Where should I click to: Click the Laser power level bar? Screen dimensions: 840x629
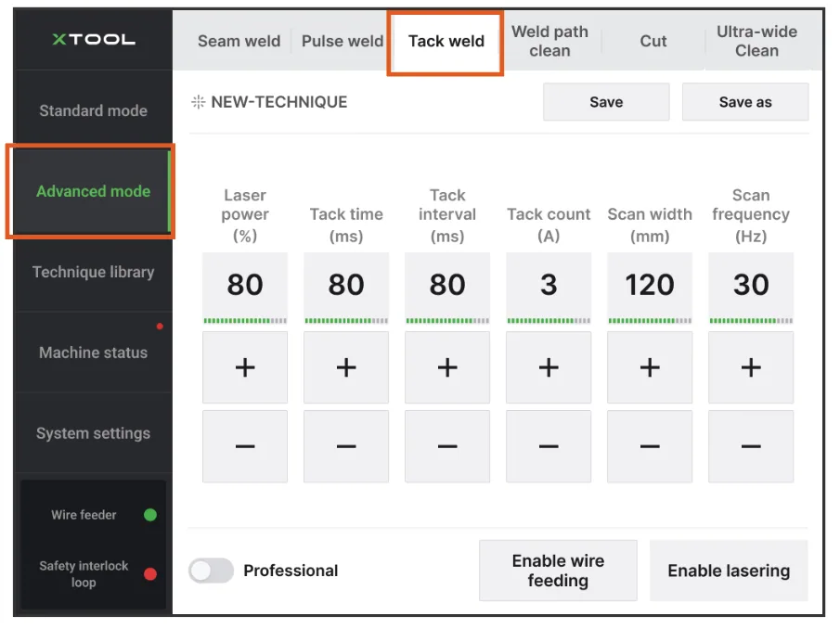(245, 321)
